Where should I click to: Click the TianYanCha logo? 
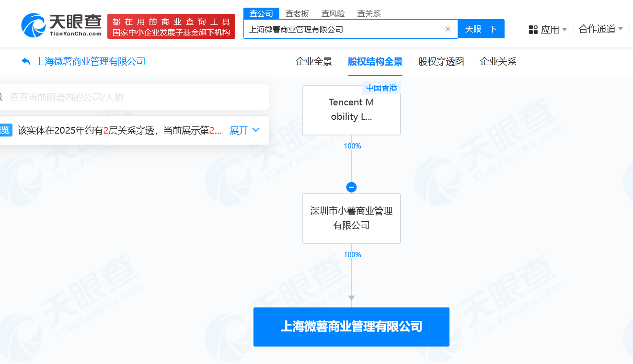[61, 25]
